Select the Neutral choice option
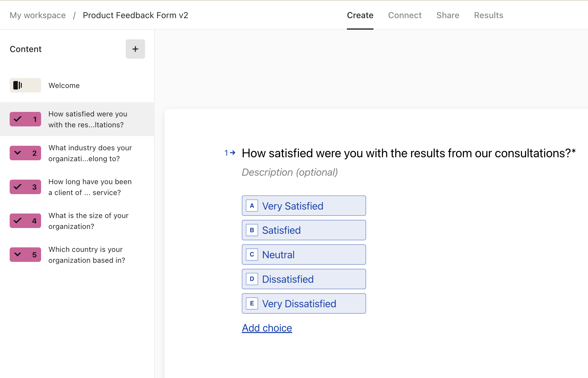This screenshot has height=378, width=588. pyautogui.click(x=303, y=254)
